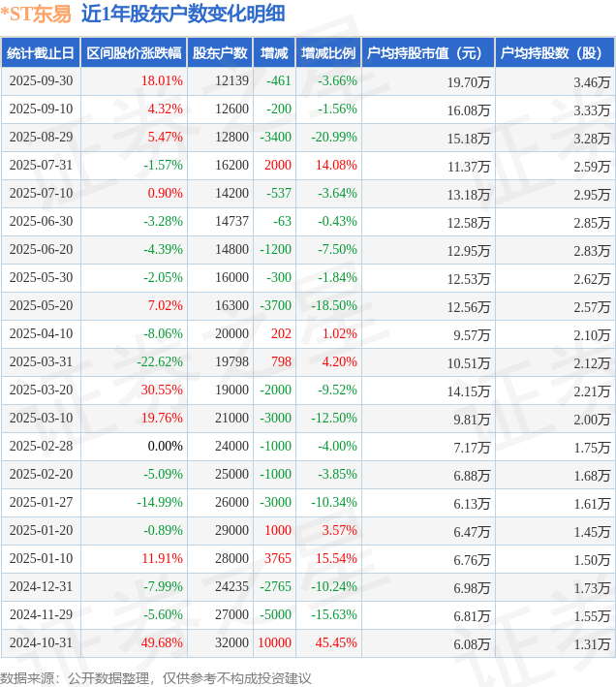Click the *ST东易 stock name title
Image resolution: width=616 pixels, height=687 pixels.
[36, 14]
